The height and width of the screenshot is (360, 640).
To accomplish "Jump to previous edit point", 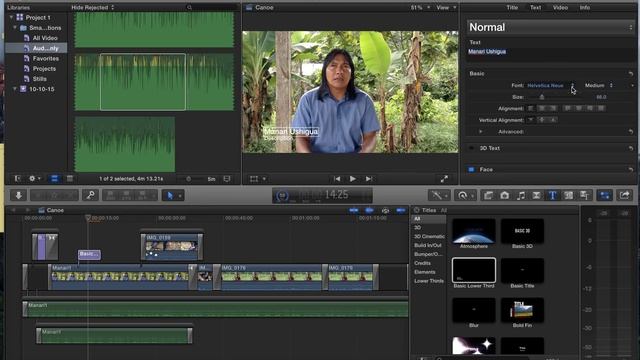I will click(337, 179).
